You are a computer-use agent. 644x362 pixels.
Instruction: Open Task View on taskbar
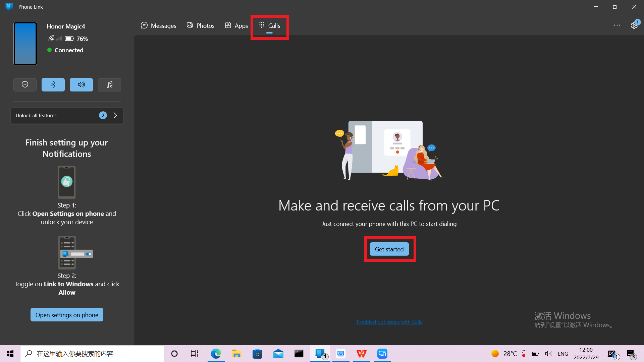point(195,354)
